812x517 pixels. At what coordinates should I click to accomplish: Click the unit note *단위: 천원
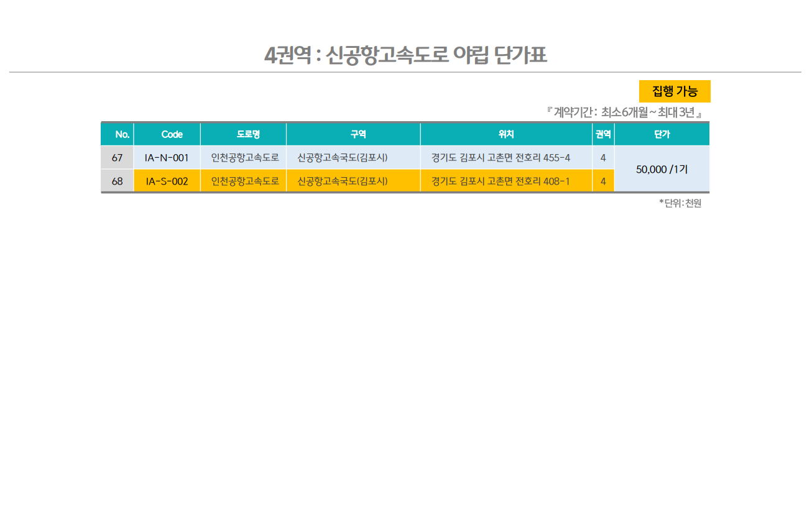click(x=680, y=203)
